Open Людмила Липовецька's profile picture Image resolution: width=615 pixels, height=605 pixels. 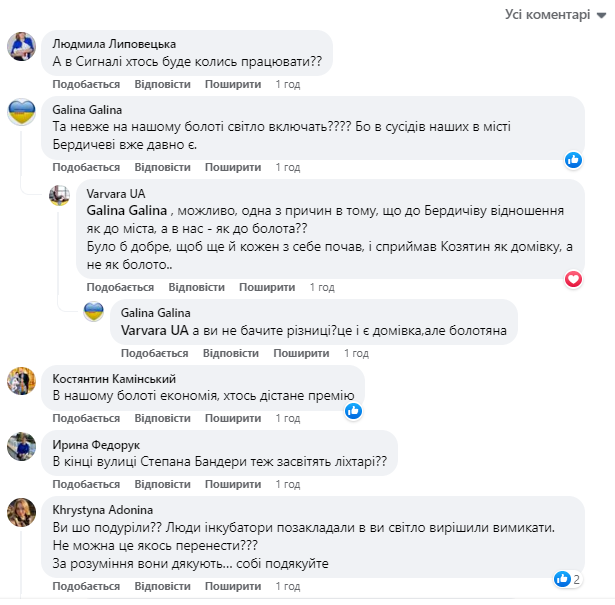pyautogui.click(x=22, y=46)
